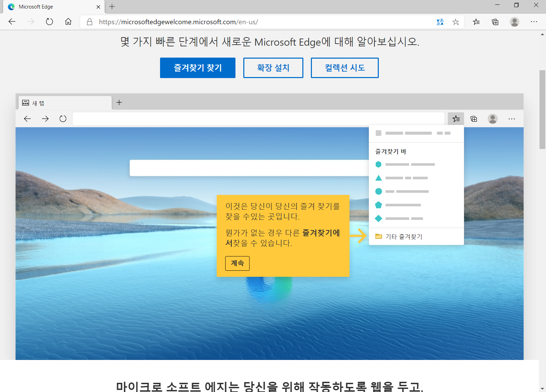Open Settings and more ellipsis menu
The height and width of the screenshot is (392, 546).
tap(534, 22)
